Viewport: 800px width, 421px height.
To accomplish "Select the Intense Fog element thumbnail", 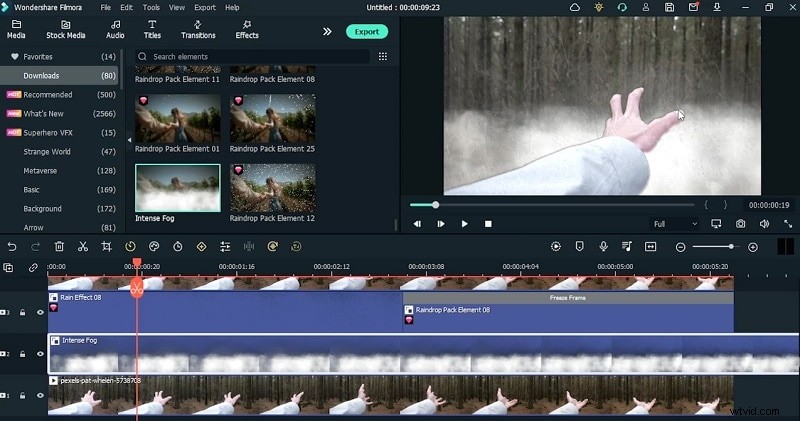I will 177,187.
